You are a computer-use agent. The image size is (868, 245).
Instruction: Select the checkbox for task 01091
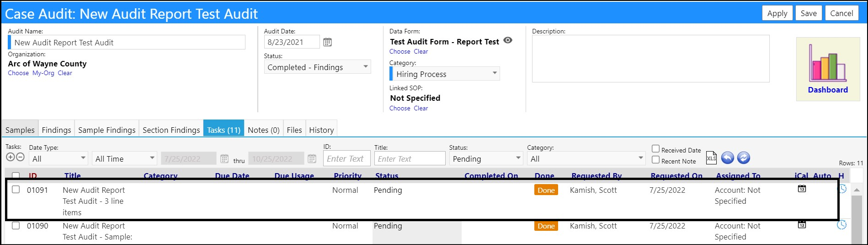point(16,189)
